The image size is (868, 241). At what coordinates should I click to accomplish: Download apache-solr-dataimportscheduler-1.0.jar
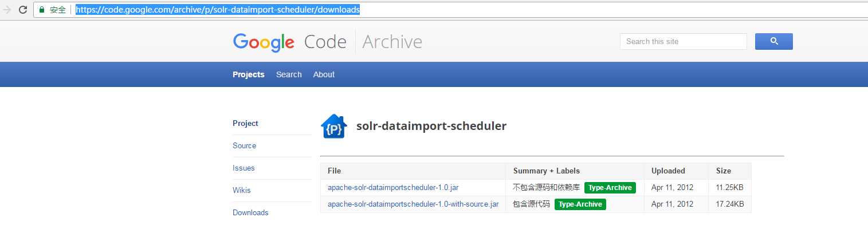(393, 187)
